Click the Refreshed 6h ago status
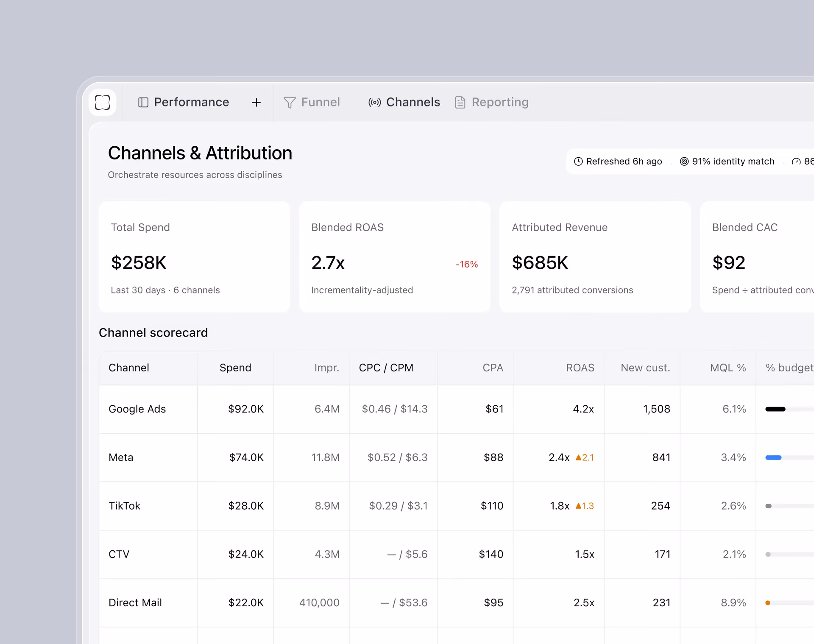This screenshot has width=814, height=644. (x=618, y=162)
